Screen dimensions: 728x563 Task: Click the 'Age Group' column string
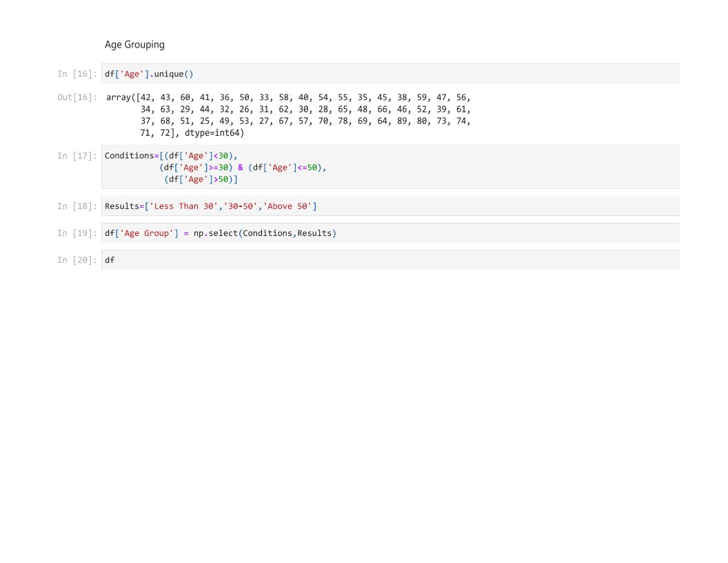(x=147, y=233)
